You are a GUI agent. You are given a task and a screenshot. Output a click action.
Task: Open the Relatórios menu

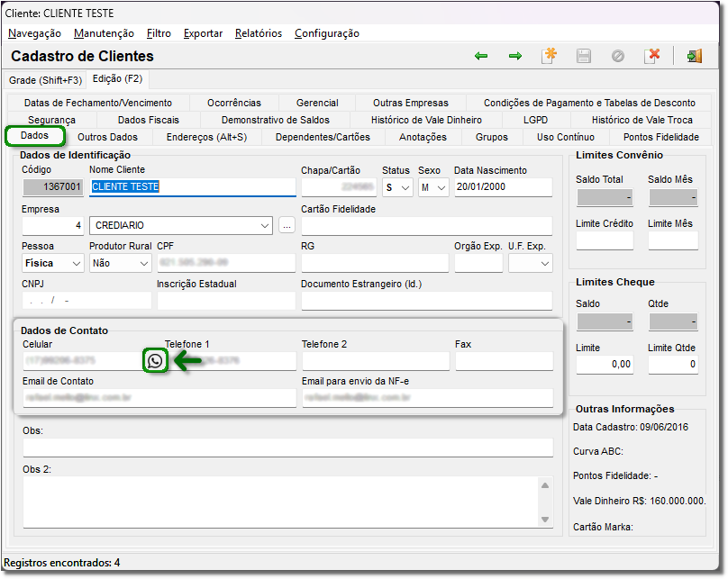[x=259, y=33]
